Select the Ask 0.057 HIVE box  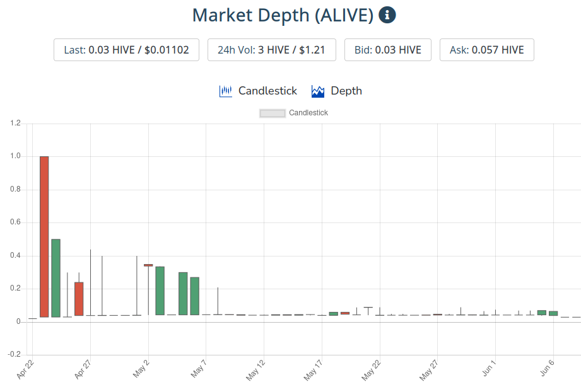pos(487,50)
